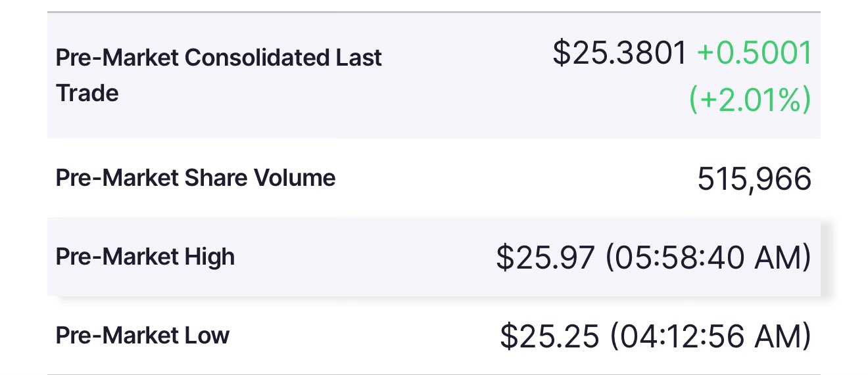Viewport: 868px width, 375px height.
Task: Select the $25.25 pre-market low price
Action: point(550,336)
